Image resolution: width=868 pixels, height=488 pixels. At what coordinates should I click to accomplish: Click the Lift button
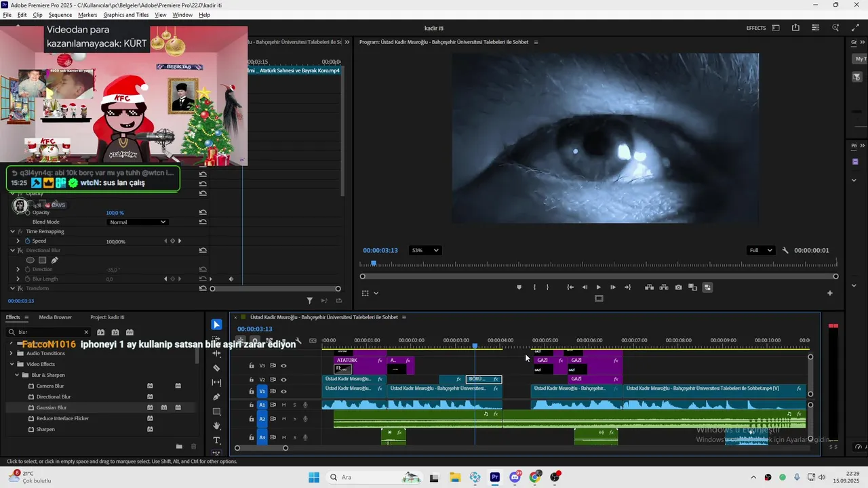[649, 287]
